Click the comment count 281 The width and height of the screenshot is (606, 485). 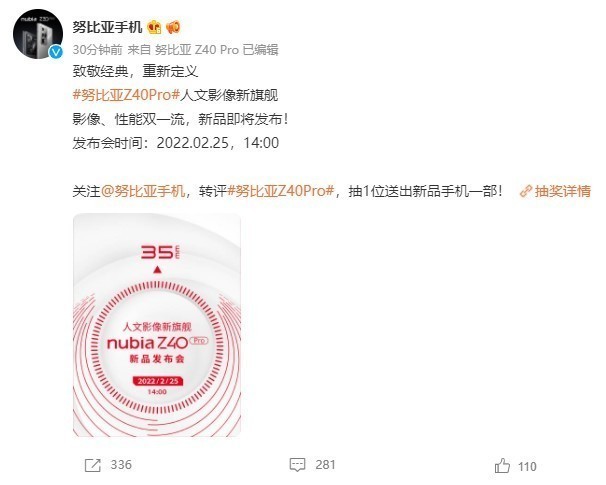coord(325,465)
